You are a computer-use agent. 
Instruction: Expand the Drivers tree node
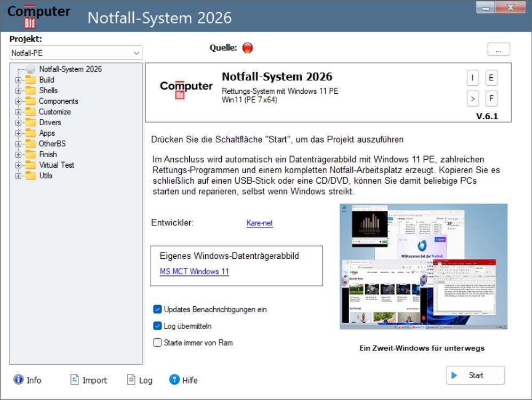point(18,123)
